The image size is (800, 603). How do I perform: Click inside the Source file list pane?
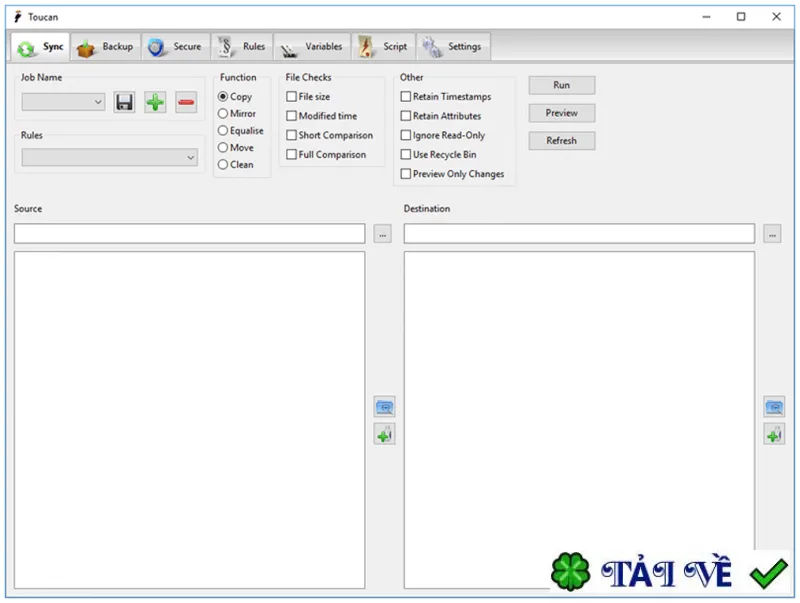point(190,420)
